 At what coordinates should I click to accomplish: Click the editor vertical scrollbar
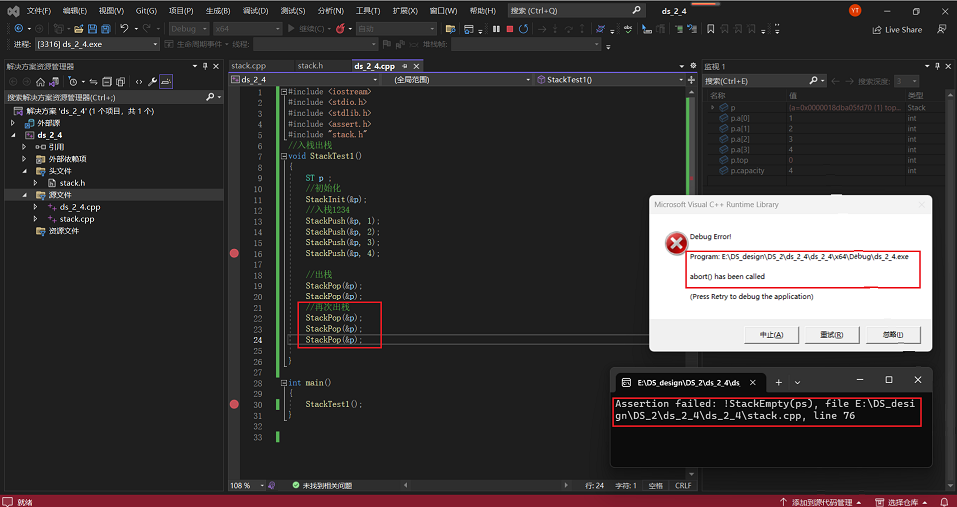pyautogui.click(x=691, y=281)
